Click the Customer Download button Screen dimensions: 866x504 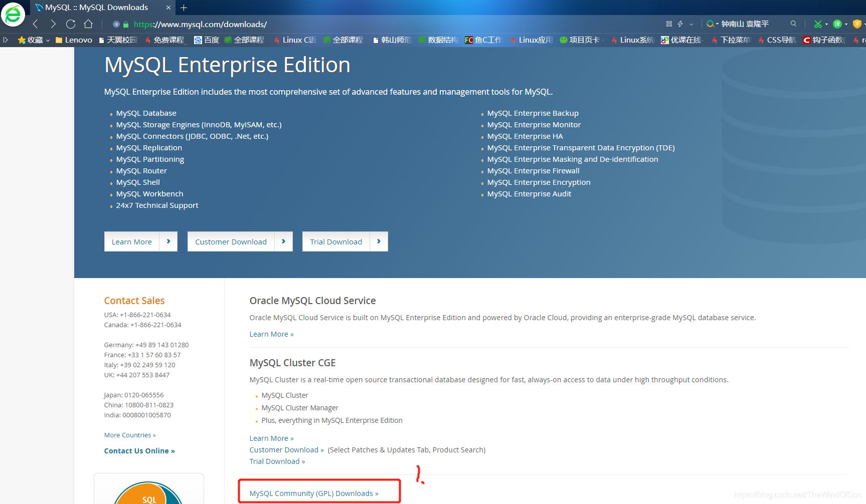(x=231, y=241)
